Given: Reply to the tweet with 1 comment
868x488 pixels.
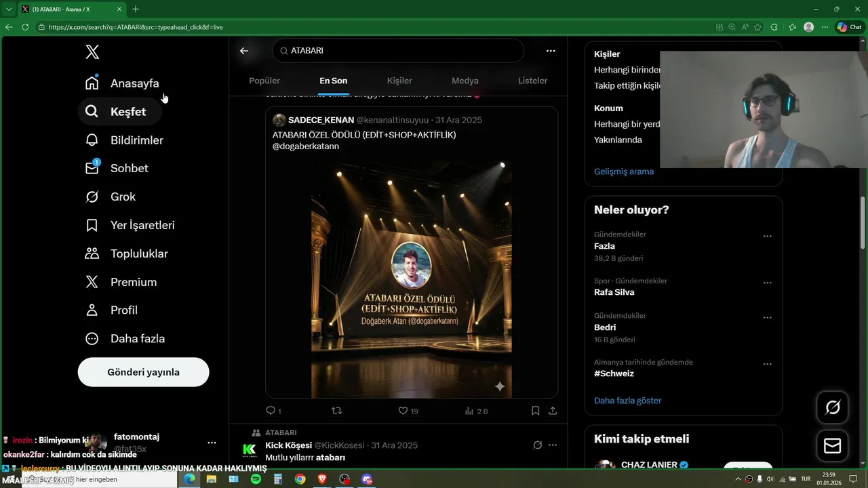Looking at the screenshot, I should [x=273, y=411].
